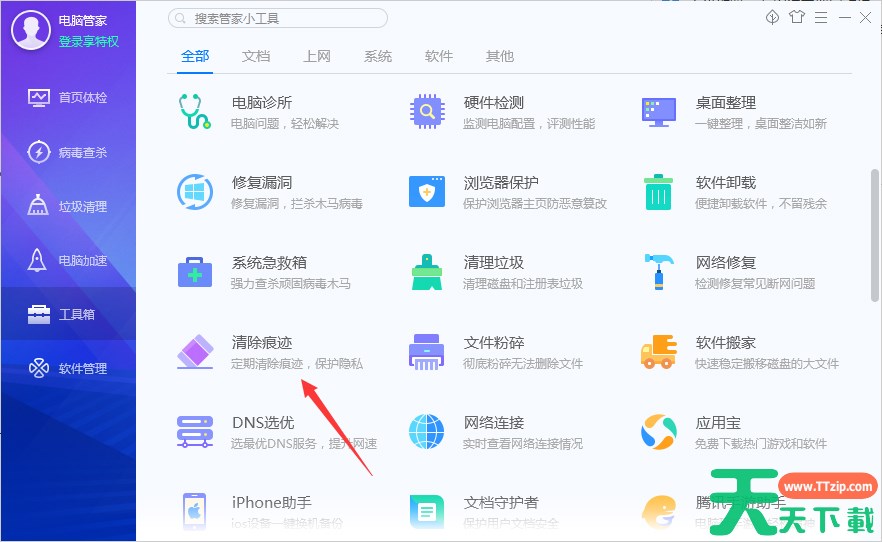
Task: Click the 应用宝 title text
Action: 718,422
